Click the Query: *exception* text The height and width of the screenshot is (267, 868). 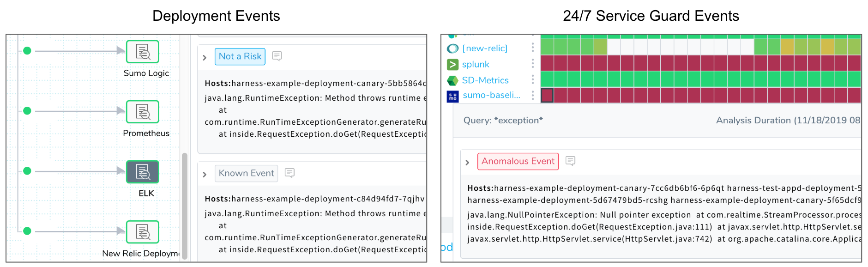[x=503, y=120]
